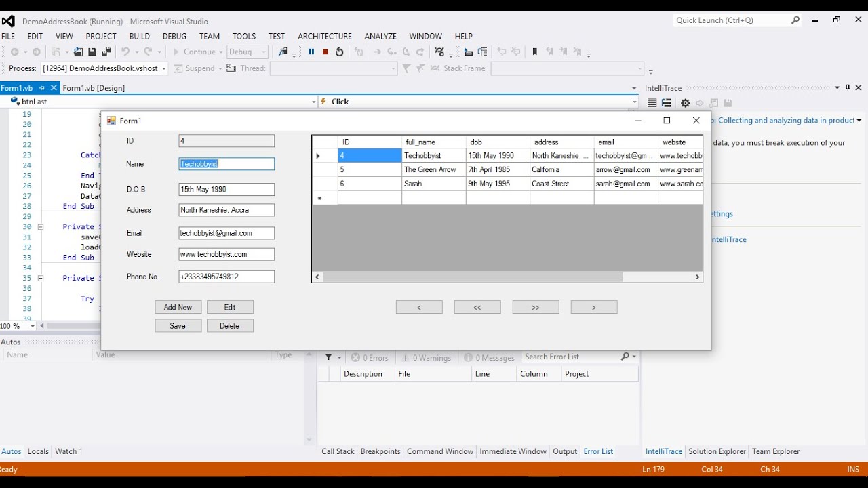868x488 pixels.
Task: Expand the Process dropdown list
Action: (x=164, y=68)
